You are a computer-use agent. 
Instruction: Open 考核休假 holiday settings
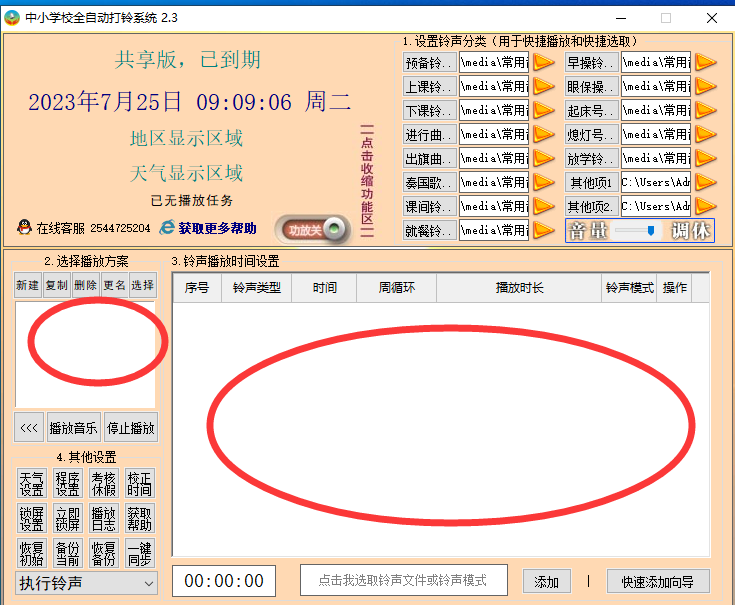coord(104,483)
